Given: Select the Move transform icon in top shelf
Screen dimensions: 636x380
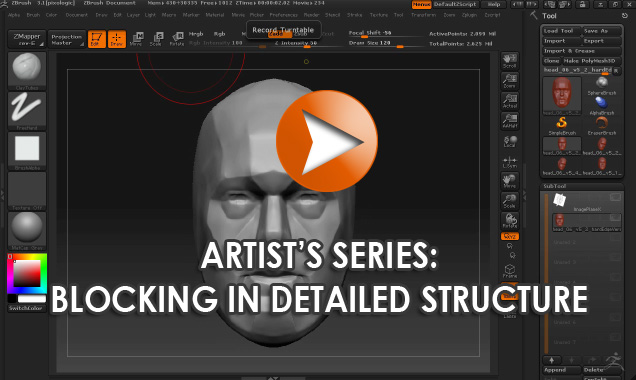Looking at the screenshot, I should (x=137, y=39).
